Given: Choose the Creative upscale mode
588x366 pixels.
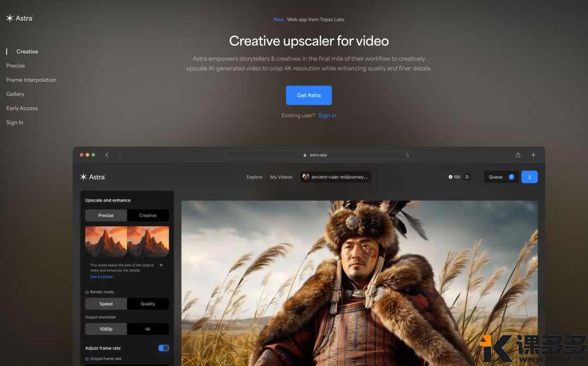Looking at the screenshot, I should pos(148,216).
